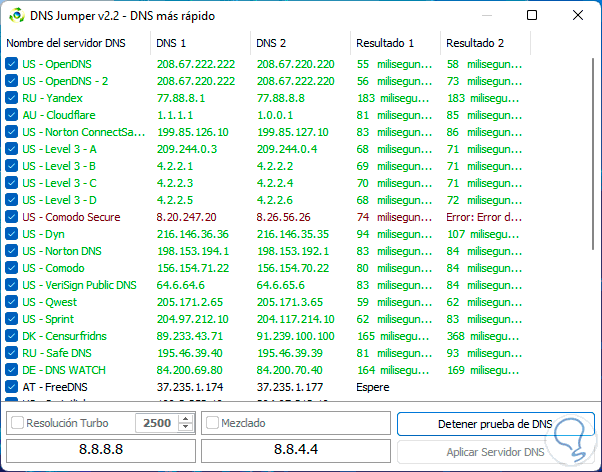The height and width of the screenshot is (472, 602).
Task: Click the server list vertical scrollbar
Action: click(x=593, y=154)
